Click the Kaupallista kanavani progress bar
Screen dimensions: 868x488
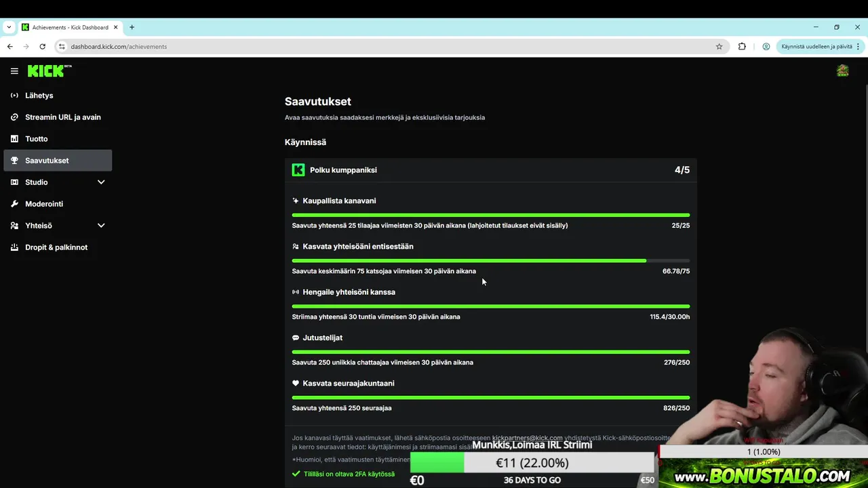(x=491, y=215)
